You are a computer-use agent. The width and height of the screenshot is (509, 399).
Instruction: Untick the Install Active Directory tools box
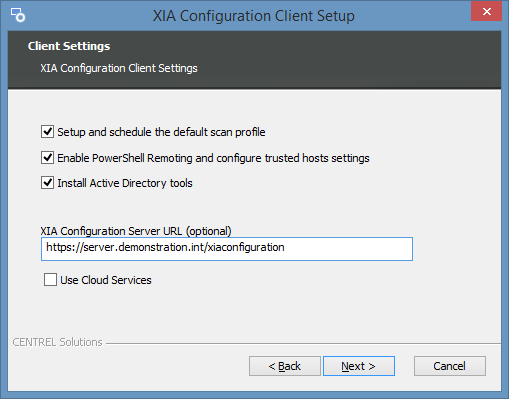(47, 183)
